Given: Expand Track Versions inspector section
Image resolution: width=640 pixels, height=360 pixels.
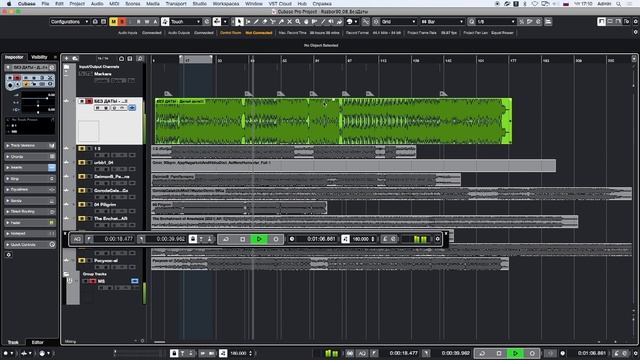Looking at the screenshot, I should (30, 146).
